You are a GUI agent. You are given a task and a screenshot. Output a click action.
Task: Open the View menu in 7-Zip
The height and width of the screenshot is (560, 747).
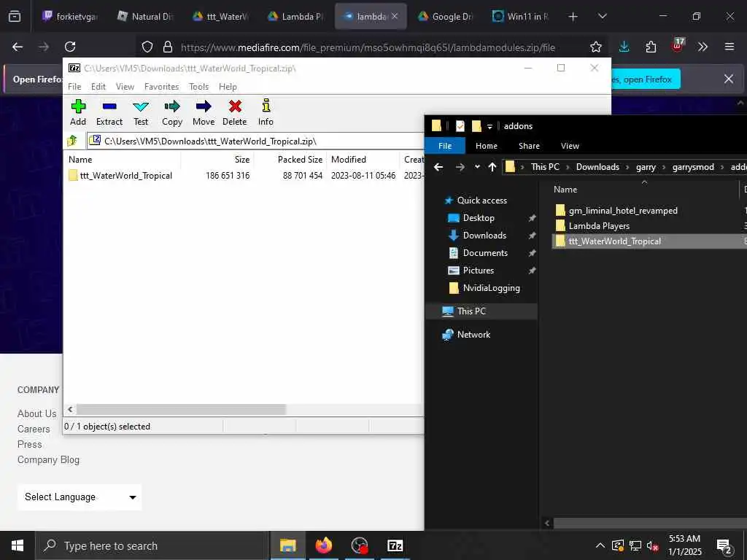click(125, 87)
